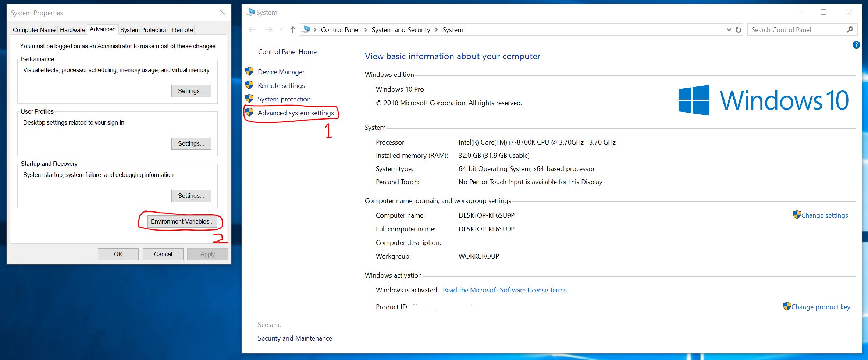Click the Change product key shield icon
868x360 pixels.
787,307
